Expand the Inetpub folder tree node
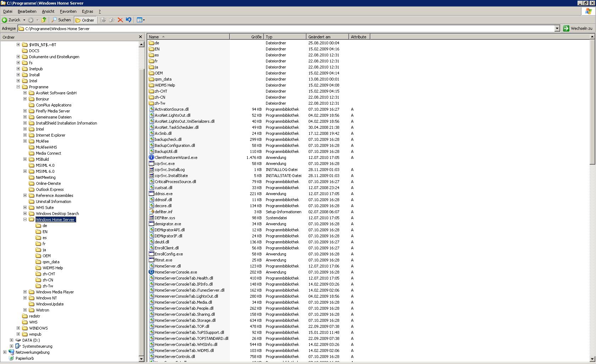This screenshot has width=596, height=364. tap(18, 69)
